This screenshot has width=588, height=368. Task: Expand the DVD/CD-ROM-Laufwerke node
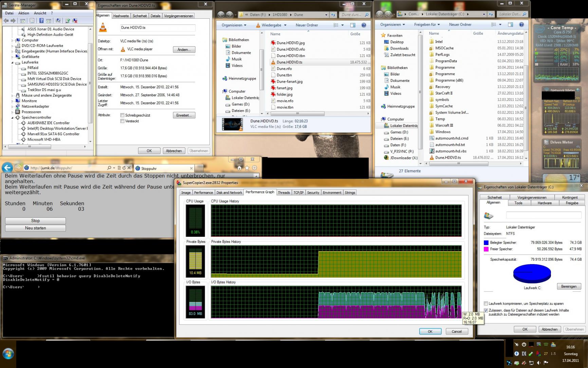tap(13, 46)
